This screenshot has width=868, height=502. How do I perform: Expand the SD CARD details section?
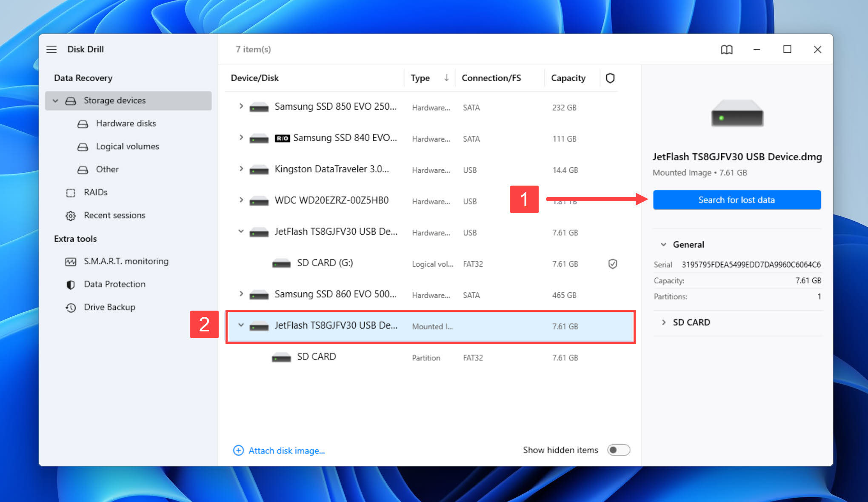pos(663,322)
